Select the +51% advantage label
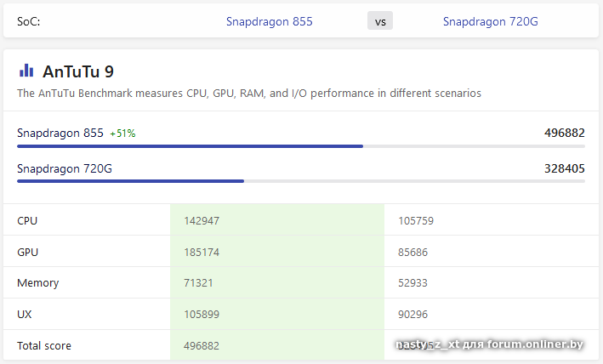 (x=122, y=134)
